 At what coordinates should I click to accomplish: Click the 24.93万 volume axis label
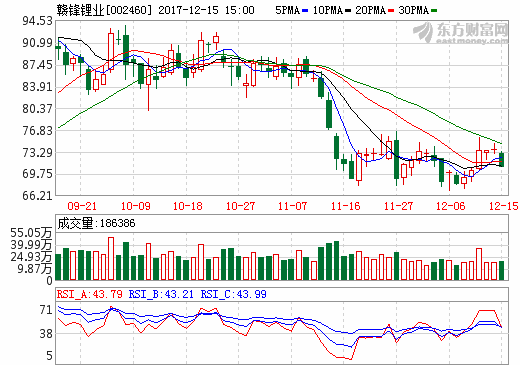(x=31, y=257)
